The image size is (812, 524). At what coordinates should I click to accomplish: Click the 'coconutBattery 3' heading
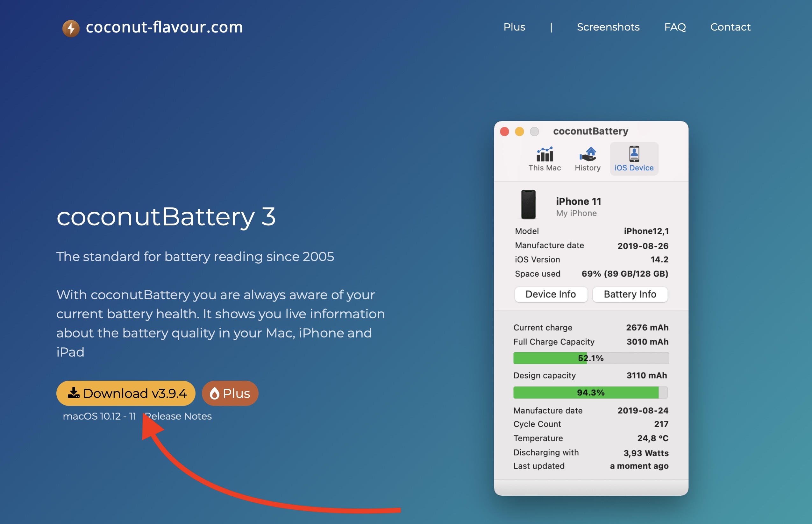click(x=166, y=217)
